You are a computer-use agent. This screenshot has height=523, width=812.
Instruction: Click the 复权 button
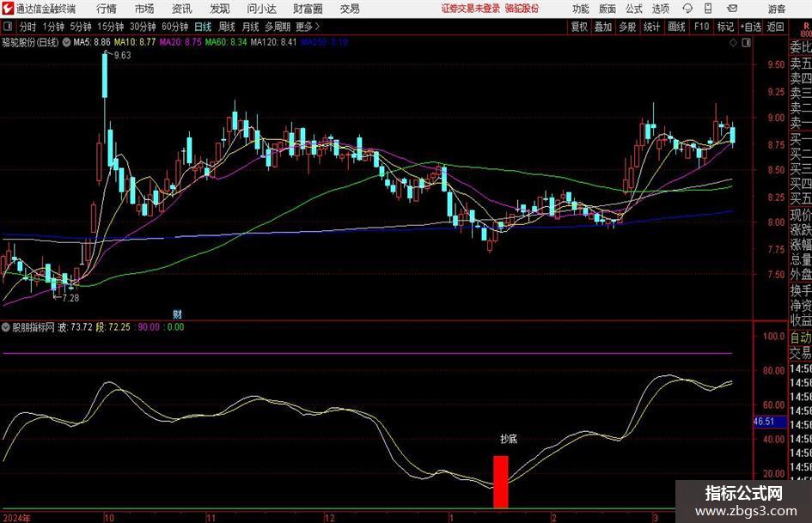579,27
